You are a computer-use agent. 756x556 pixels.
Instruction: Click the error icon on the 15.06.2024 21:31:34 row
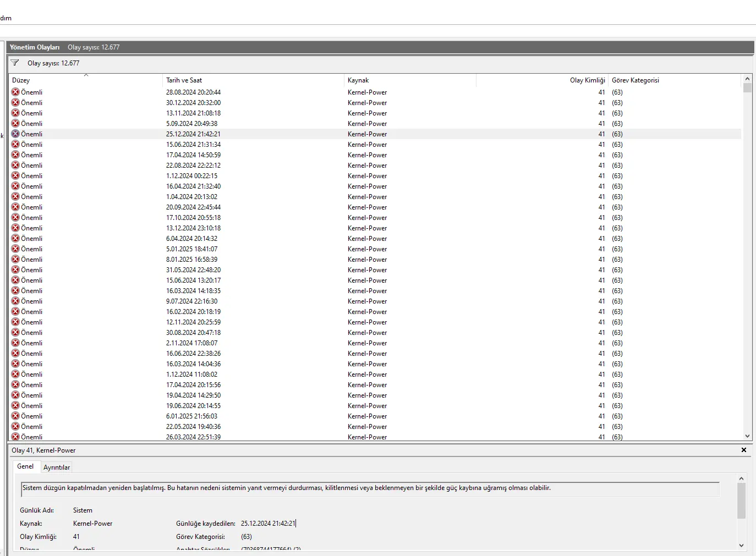pos(15,144)
